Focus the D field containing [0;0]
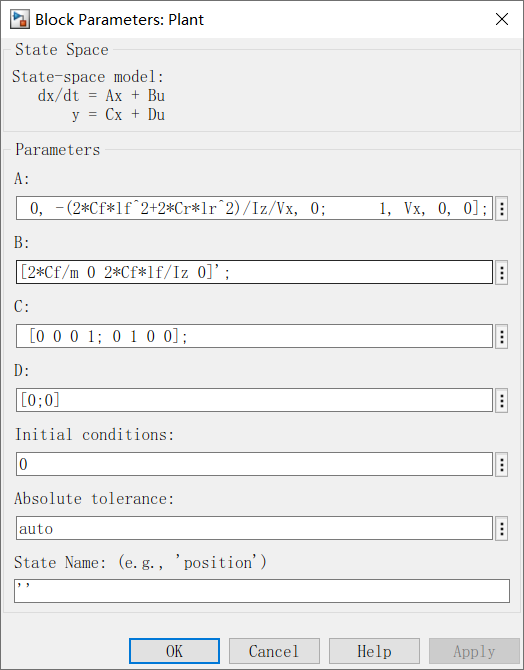Viewport: 524px width, 670px height. (254, 400)
